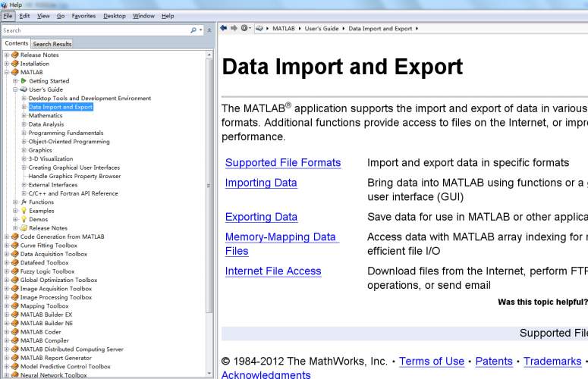The image size is (588, 379).
Task: Open the Memory-Mapping Data Files link
Action: tap(281, 244)
